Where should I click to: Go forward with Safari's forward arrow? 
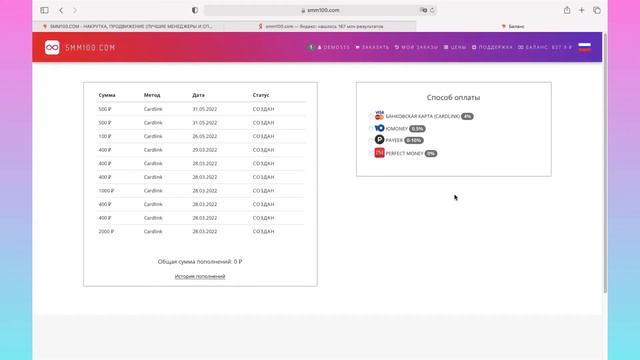pyautogui.click(x=75, y=10)
